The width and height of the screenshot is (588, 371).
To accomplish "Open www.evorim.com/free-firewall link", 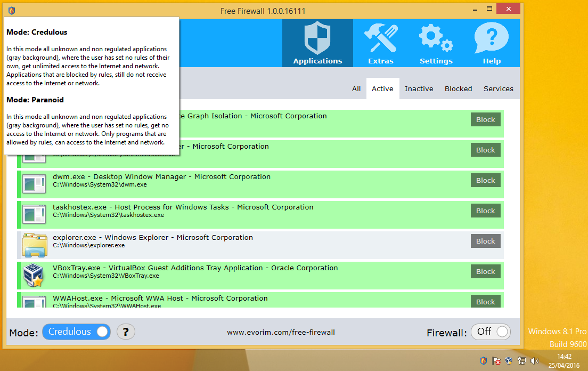I will pyautogui.click(x=281, y=332).
